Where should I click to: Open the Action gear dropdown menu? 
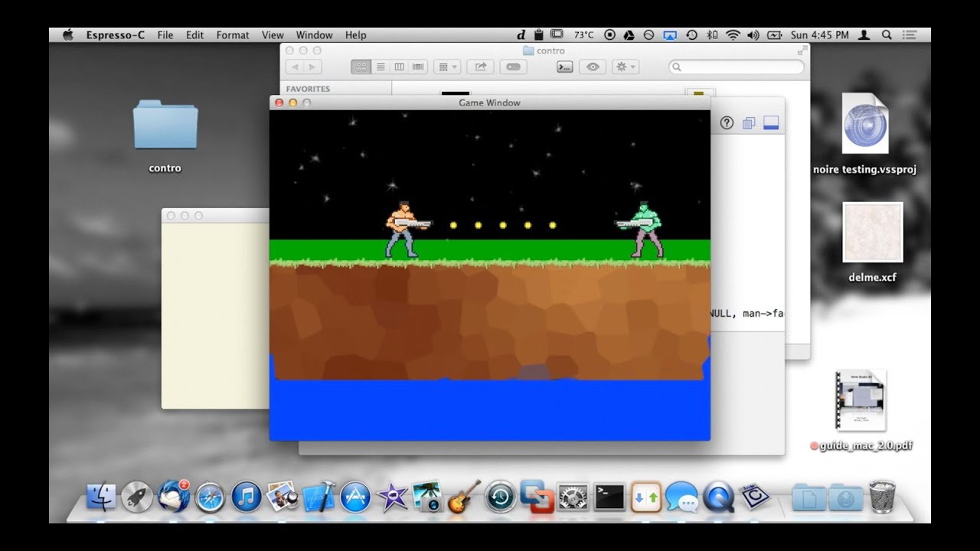(626, 67)
